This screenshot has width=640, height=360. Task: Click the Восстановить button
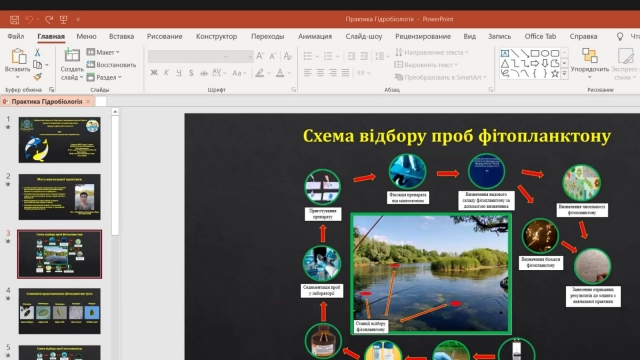[x=111, y=64]
